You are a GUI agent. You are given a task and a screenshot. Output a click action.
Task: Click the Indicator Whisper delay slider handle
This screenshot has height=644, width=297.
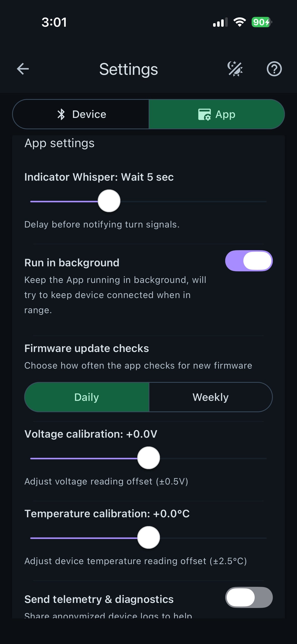coord(109,201)
